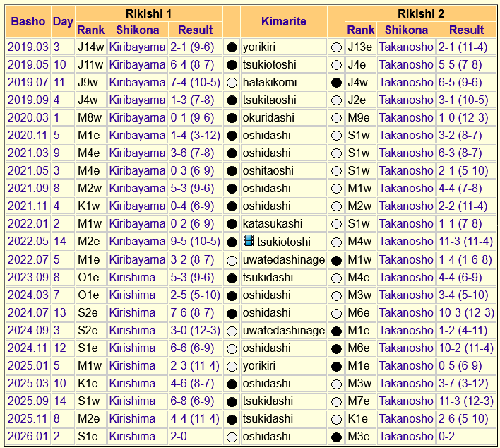This screenshot has height=448, width=500.
Task: Open the 2023.09 basho link
Action: (28, 277)
